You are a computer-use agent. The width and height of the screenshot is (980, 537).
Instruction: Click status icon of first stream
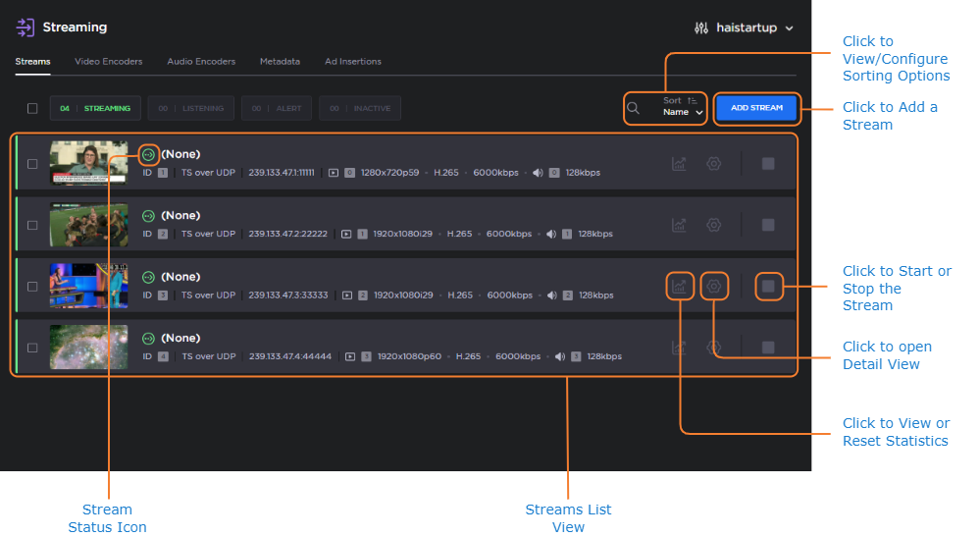[148, 154]
